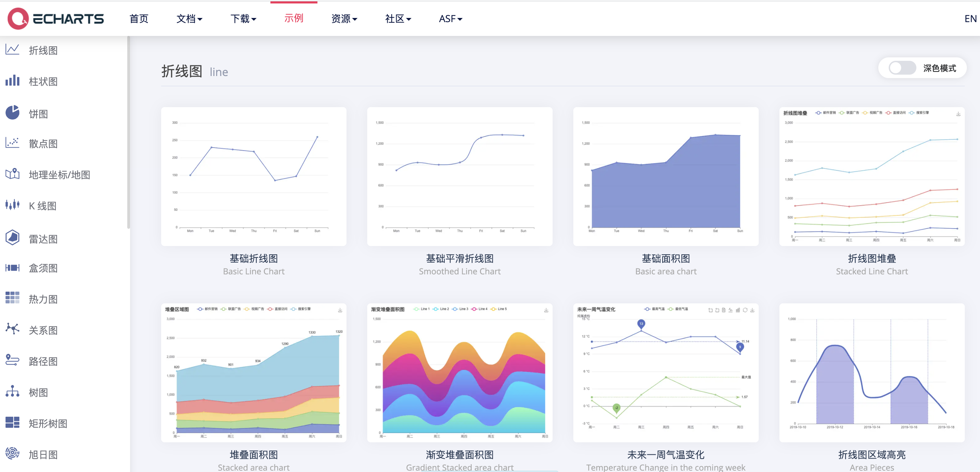
Task: Expand the 资源 dropdown menu
Action: [x=344, y=19]
